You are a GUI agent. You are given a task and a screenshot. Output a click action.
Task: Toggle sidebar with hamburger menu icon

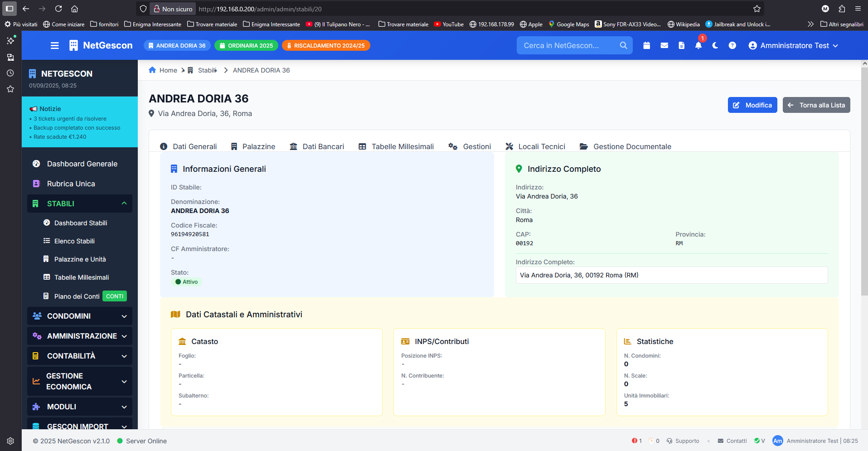click(x=55, y=45)
